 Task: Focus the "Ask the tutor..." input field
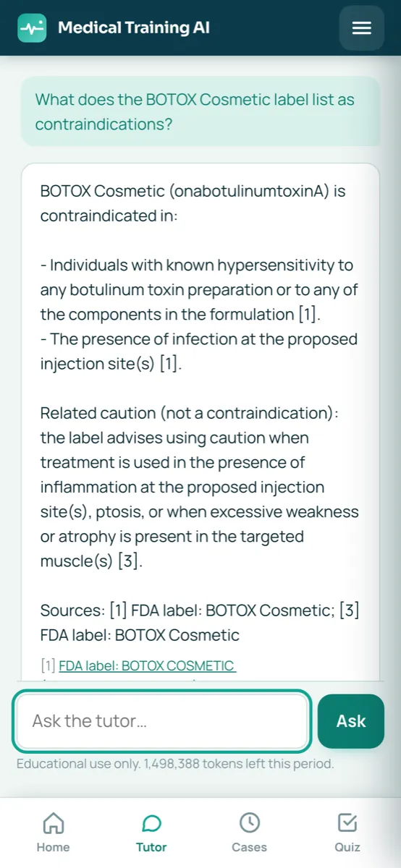pos(162,721)
